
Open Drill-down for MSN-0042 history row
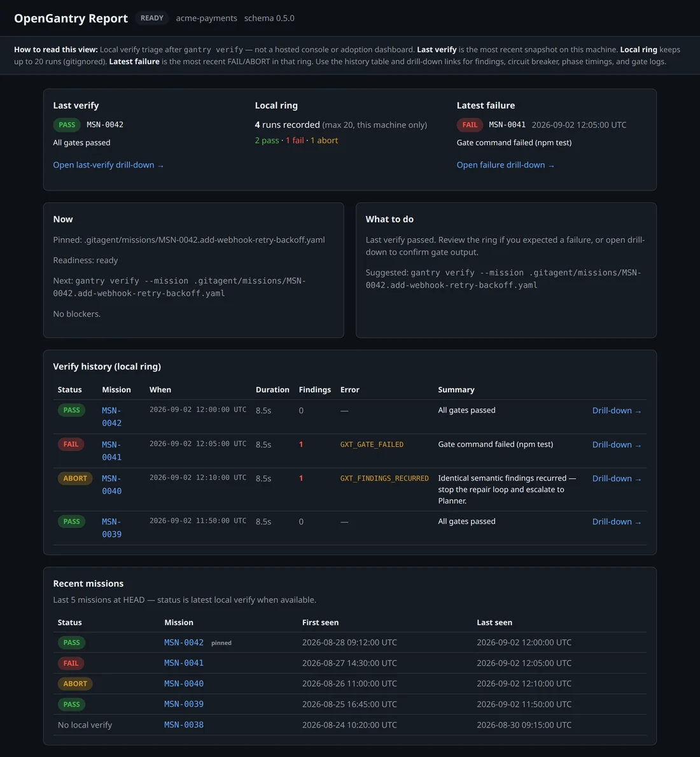point(617,411)
